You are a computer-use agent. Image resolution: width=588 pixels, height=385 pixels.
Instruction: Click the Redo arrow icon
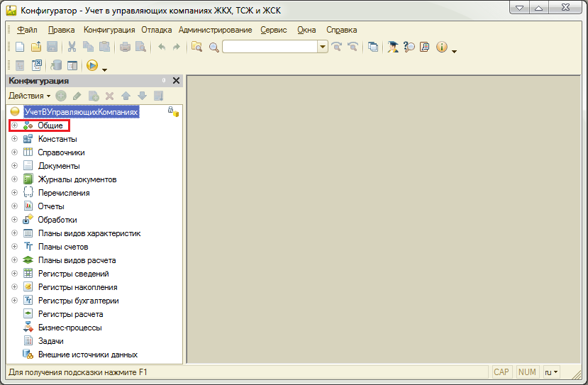pyautogui.click(x=176, y=47)
